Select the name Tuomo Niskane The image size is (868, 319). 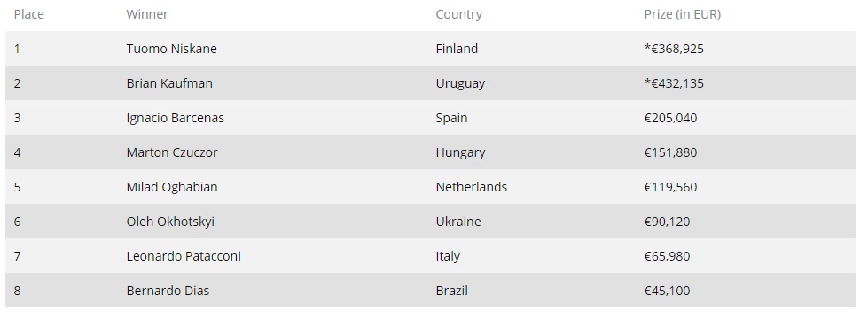[x=172, y=49]
